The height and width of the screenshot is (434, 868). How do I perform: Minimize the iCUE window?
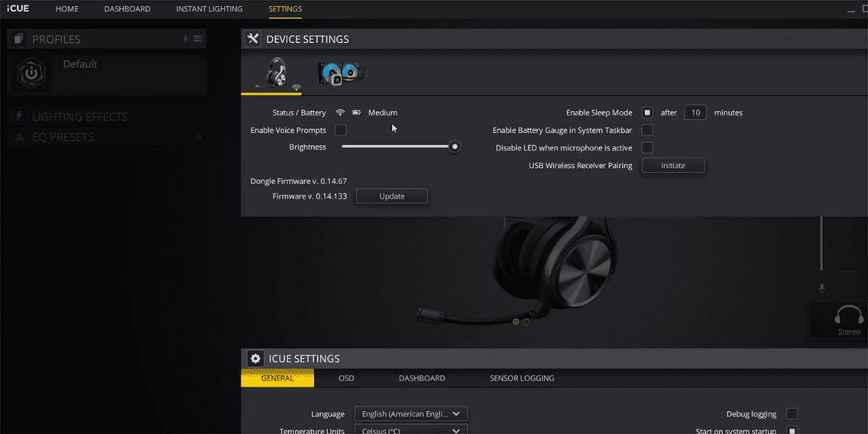pyautogui.click(x=851, y=10)
